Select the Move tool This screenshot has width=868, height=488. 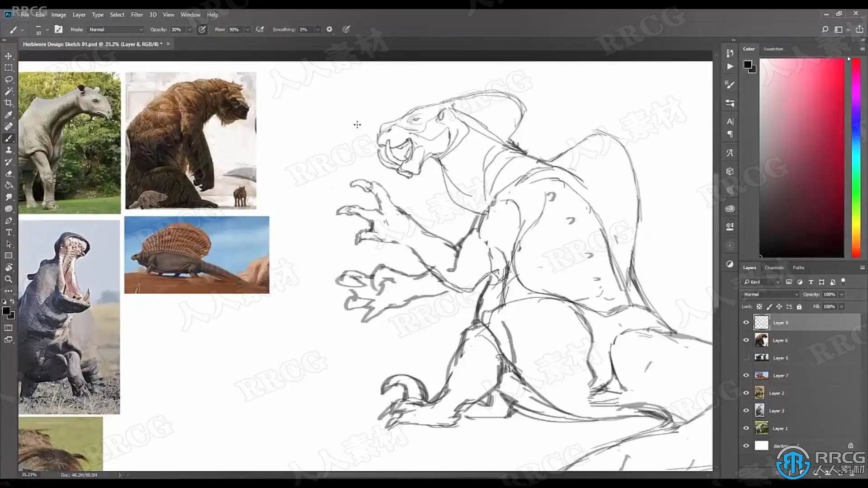click(9, 56)
